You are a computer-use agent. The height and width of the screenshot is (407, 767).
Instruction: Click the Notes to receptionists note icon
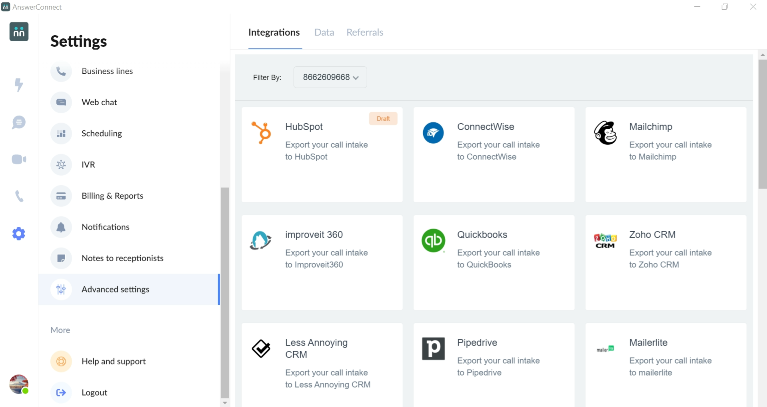61,258
